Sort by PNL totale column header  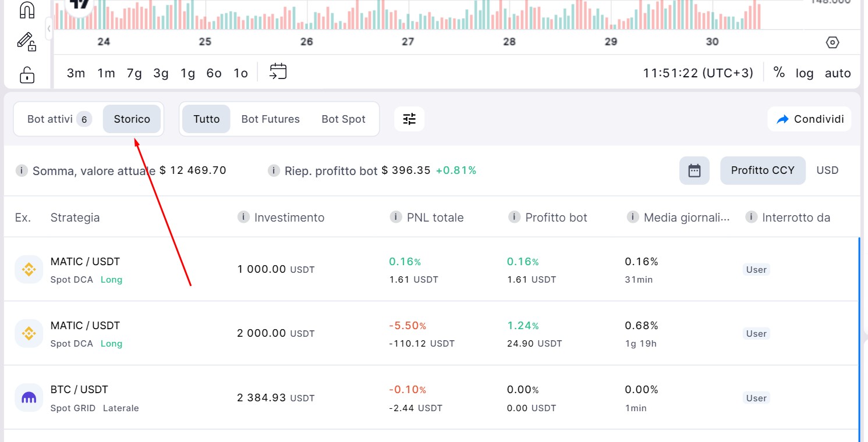click(x=435, y=218)
